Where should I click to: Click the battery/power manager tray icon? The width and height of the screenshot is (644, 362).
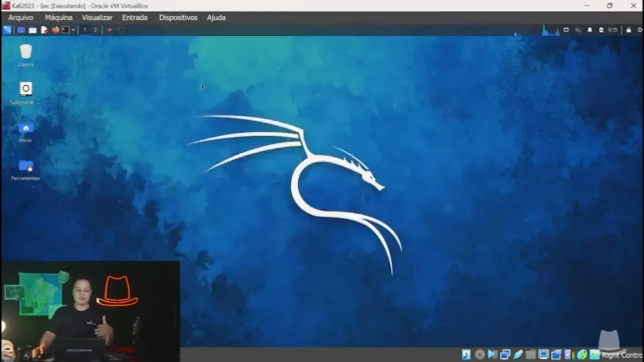coord(601,30)
